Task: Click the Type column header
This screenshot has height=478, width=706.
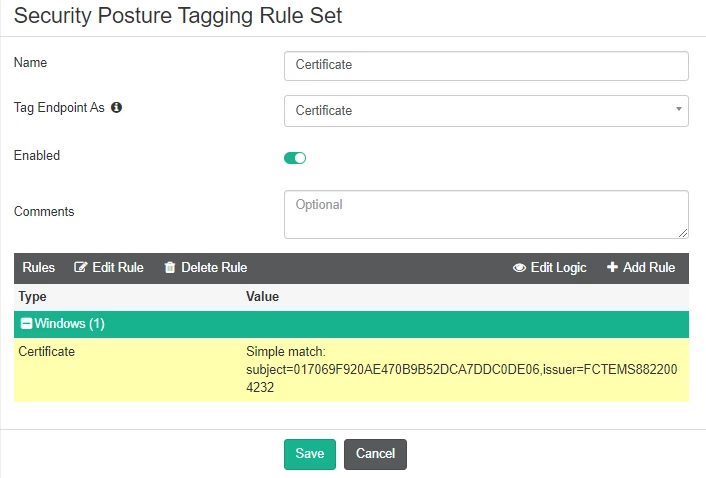Action: coord(32,297)
